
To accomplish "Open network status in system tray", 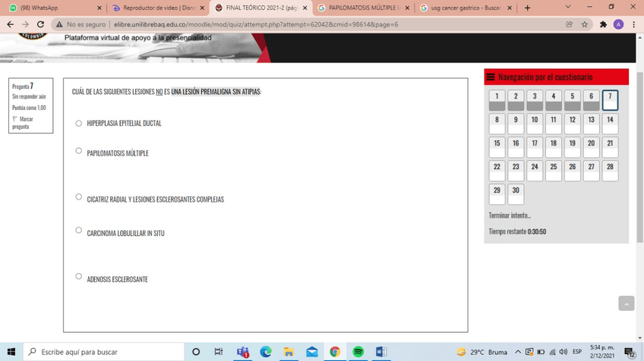I will point(552,352).
